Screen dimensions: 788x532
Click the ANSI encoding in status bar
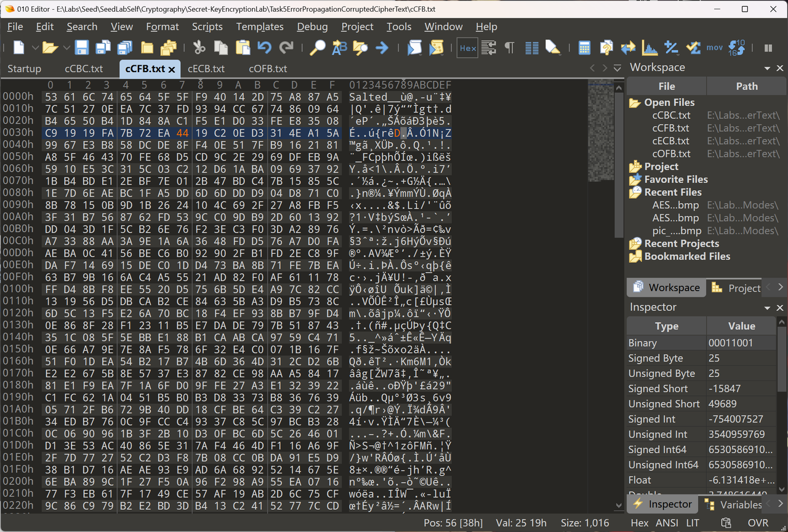point(667,523)
